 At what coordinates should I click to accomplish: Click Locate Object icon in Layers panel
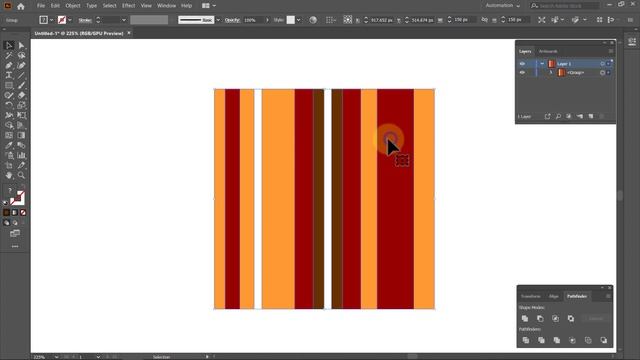point(558,116)
